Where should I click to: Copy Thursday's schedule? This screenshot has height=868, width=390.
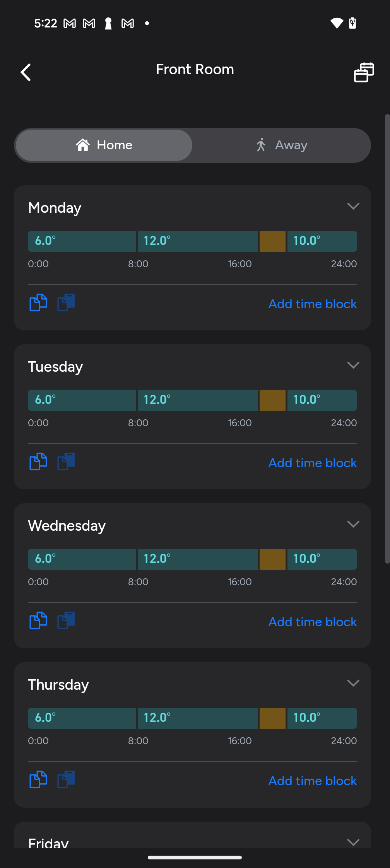[x=38, y=779]
